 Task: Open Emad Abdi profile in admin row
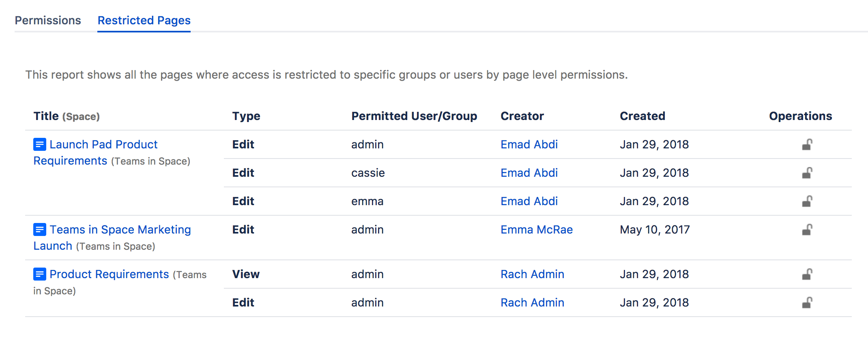tap(529, 144)
